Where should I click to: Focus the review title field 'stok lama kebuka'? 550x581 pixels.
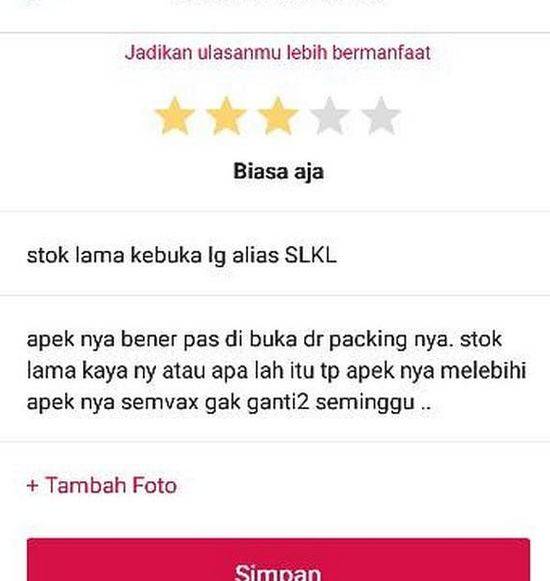[275, 255]
